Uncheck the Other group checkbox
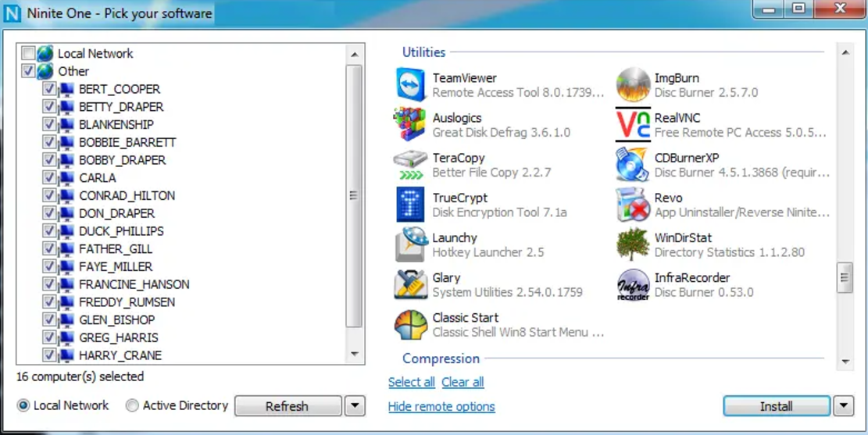 click(27, 71)
